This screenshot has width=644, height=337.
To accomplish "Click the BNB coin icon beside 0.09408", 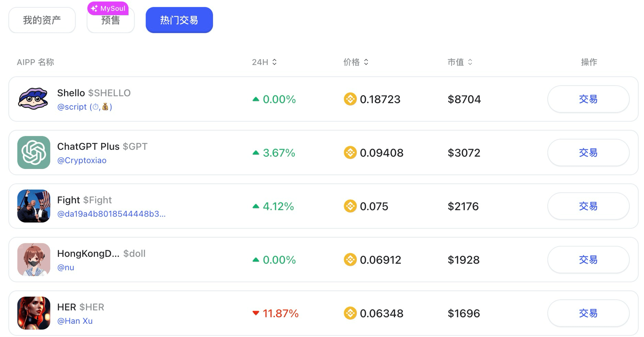I will pos(350,153).
